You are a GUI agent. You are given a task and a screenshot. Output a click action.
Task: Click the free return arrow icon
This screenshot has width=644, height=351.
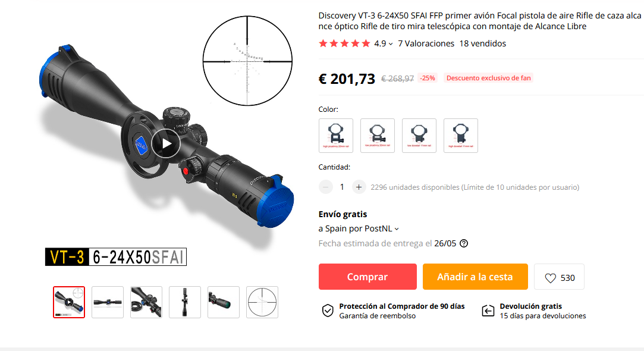[488, 311]
